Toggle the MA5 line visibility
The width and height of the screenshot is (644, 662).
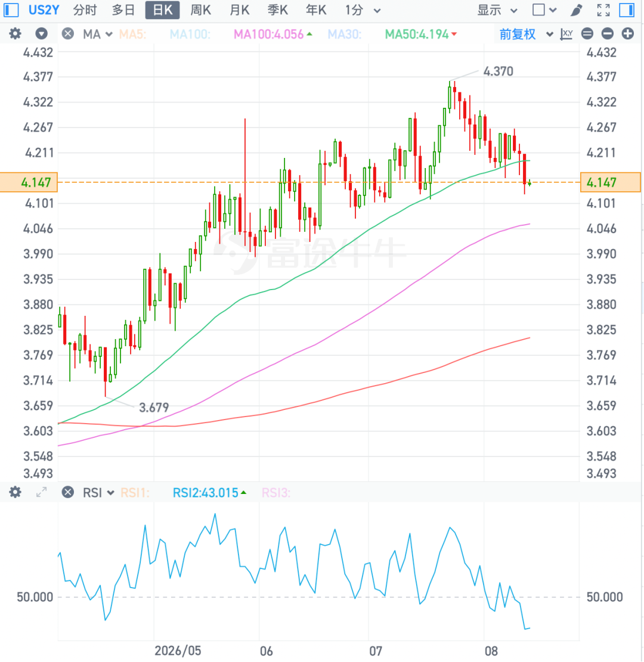[x=133, y=34]
